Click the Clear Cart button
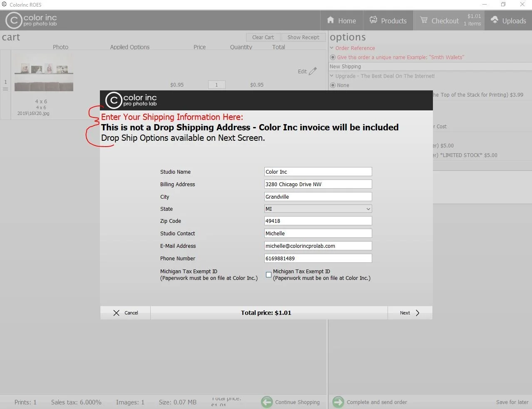Image resolution: width=532 pixels, height=409 pixels. 263,37
